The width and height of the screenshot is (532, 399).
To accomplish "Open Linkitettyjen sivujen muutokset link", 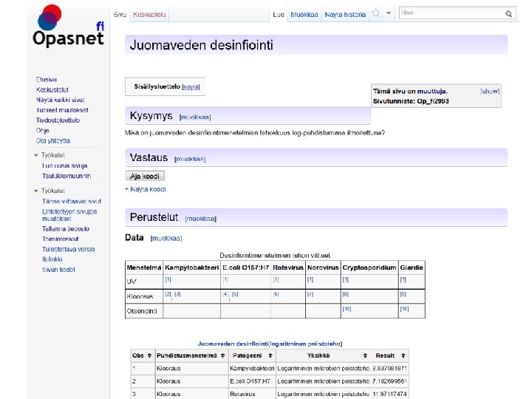I will pyautogui.click(x=69, y=215).
